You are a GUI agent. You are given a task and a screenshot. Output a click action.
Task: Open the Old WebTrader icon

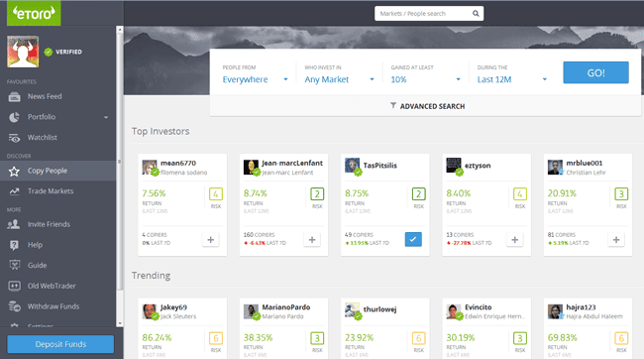(x=15, y=286)
